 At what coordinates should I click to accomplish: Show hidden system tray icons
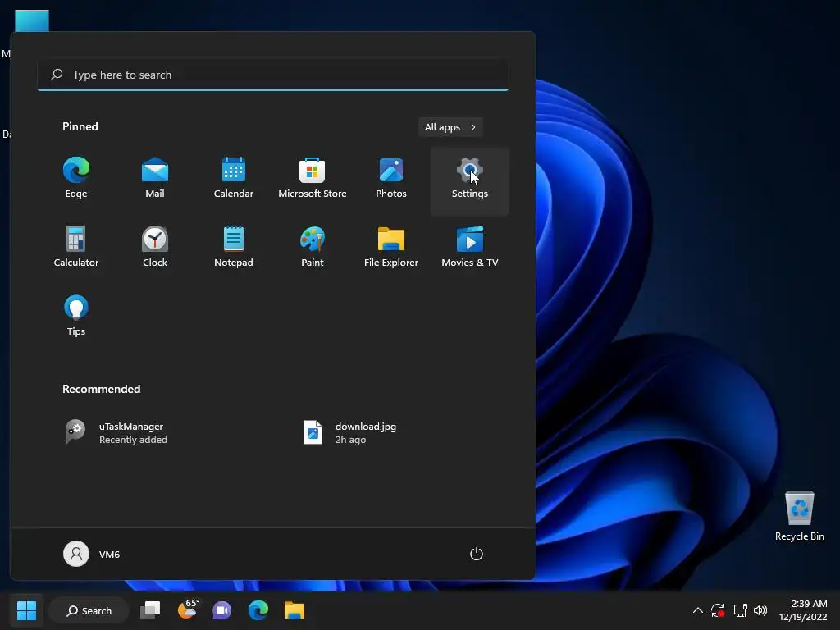[697, 610]
